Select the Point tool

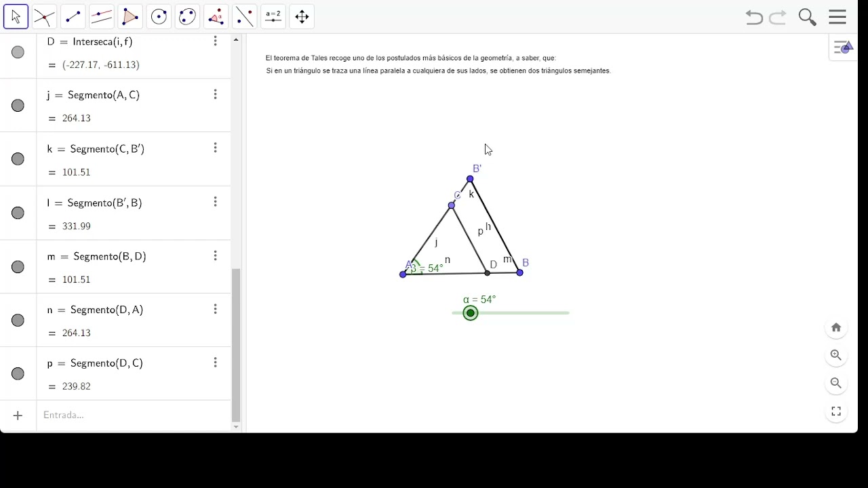44,16
